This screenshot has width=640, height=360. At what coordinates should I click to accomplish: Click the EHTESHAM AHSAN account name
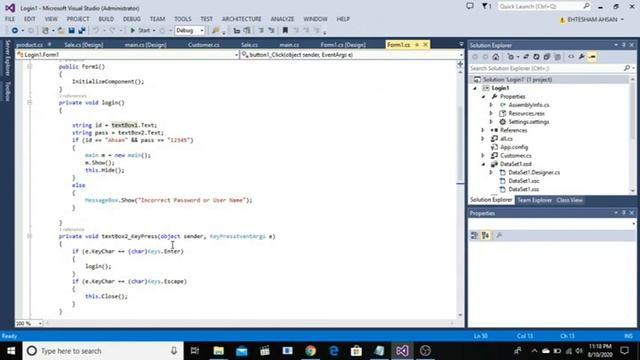coord(592,20)
